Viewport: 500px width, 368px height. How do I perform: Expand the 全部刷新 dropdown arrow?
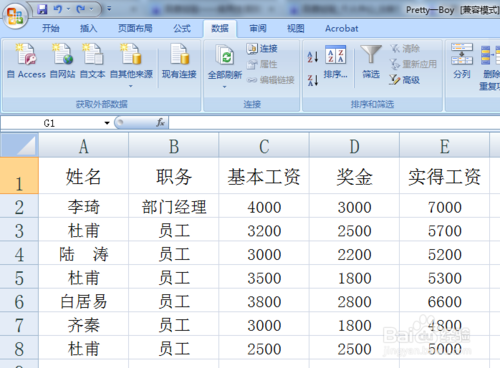coord(225,87)
